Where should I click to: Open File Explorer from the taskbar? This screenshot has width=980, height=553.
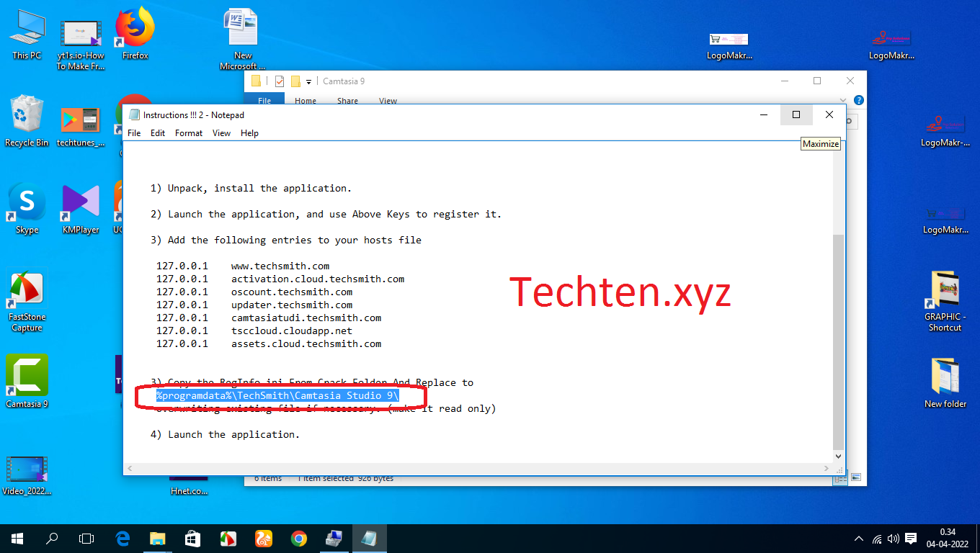(157, 539)
